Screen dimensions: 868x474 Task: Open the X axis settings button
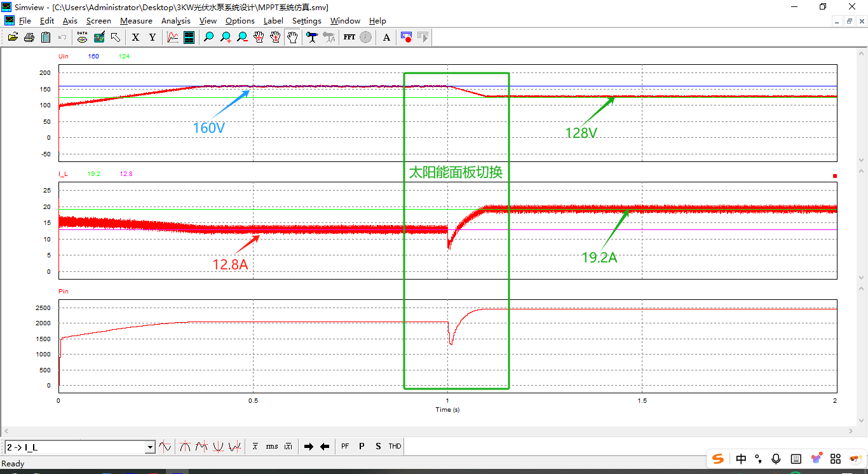coord(135,37)
